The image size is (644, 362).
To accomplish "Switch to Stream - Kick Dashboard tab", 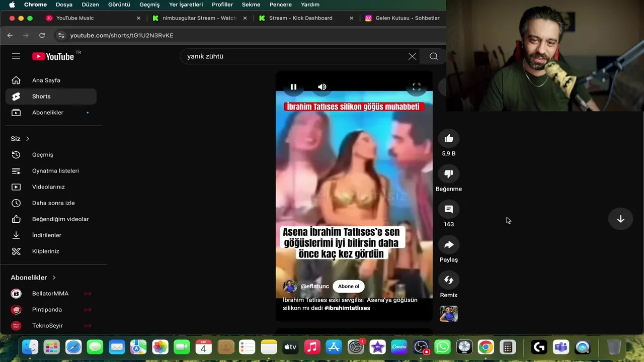I will [x=306, y=18].
